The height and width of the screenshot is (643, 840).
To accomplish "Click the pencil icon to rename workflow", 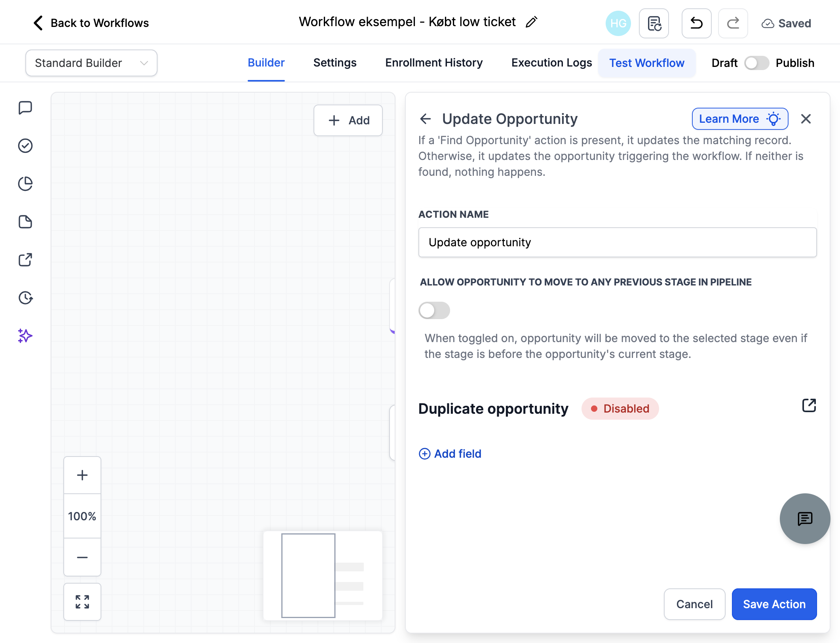I will pyautogui.click(x=531, y=22).
